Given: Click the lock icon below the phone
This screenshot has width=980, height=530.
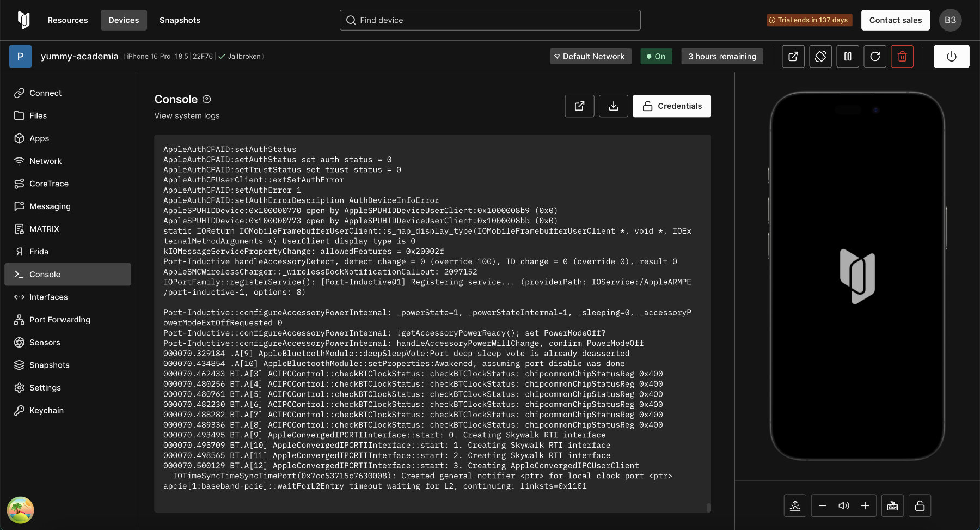Looking at the screenshot, I should (920, 506).
